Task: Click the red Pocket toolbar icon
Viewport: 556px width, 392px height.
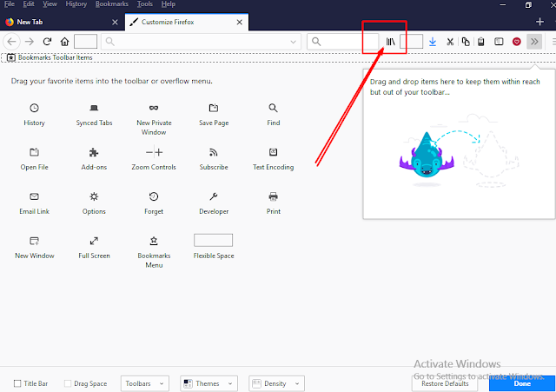Action: pyautogui.click(x=517, y=42)
